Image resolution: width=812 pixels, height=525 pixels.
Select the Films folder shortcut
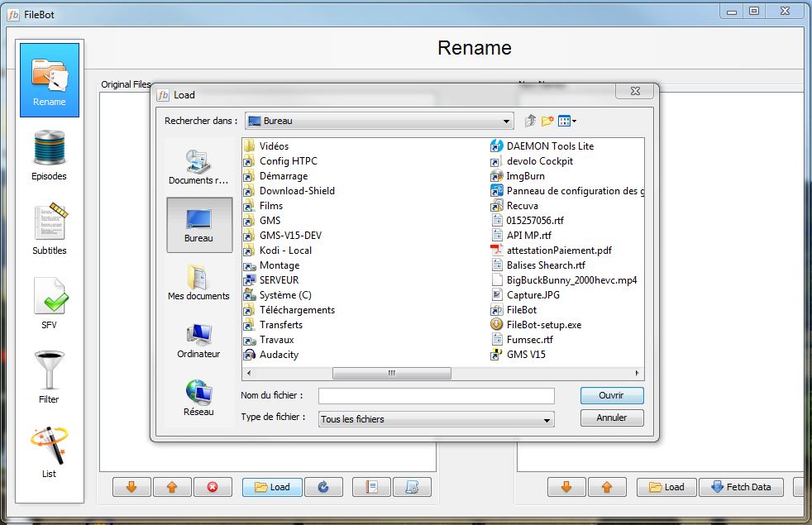pos(263,206)
